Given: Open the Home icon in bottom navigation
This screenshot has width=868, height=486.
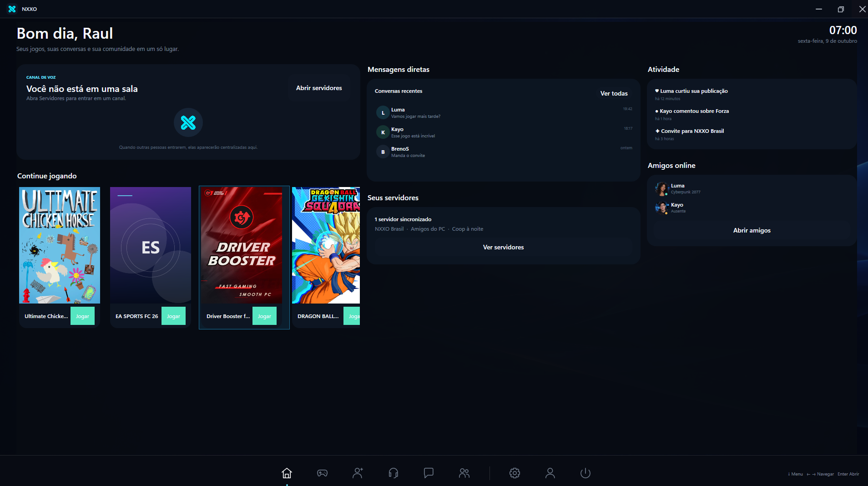Looking at the screenshot, I should coord(287,473).
